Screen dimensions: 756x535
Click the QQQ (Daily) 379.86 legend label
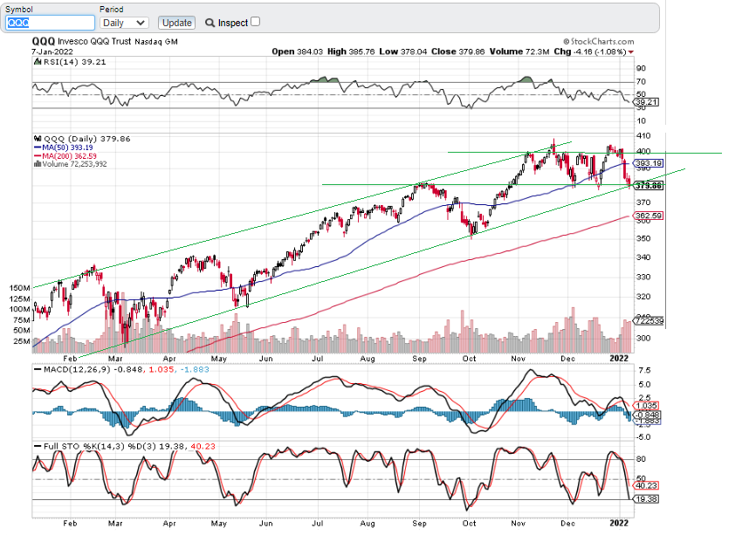pyautogui.click(x=82, y=139)
